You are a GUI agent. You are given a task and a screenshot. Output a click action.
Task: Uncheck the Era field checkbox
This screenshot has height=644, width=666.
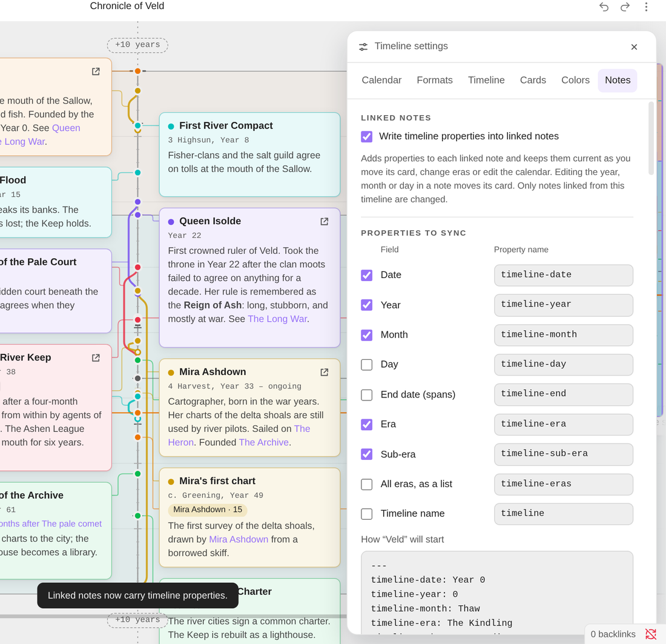coord(366,425)
